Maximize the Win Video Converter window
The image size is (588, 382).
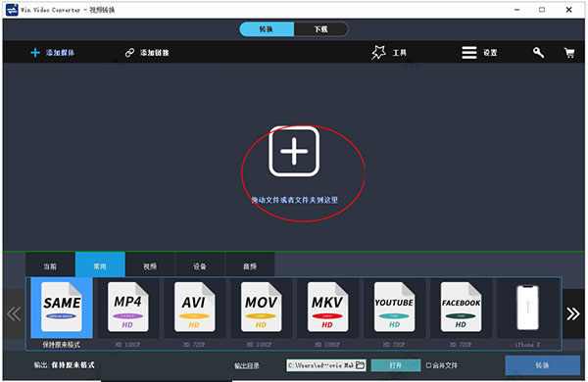point(542,10)
